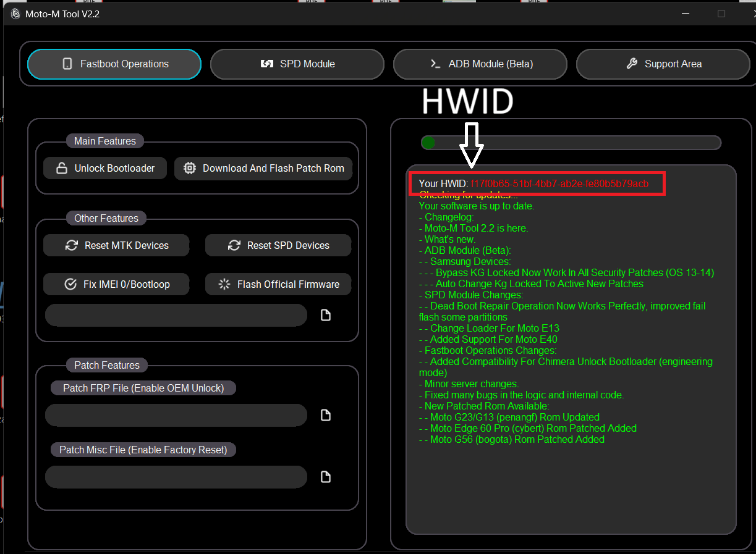This screenshot has width=756, height=554.
Task: Click the firmware file path input field
Action: pyautogui.click(x=176, y=315)
